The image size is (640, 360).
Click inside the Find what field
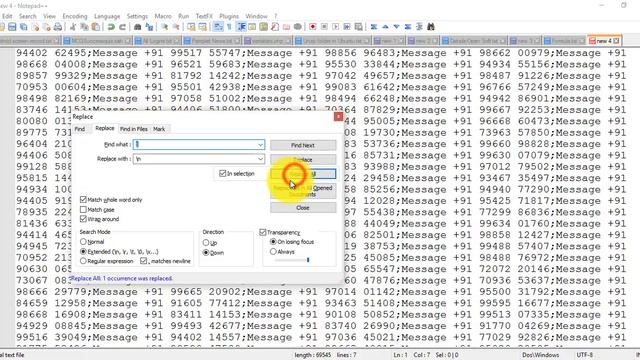(x=199, y=144)
